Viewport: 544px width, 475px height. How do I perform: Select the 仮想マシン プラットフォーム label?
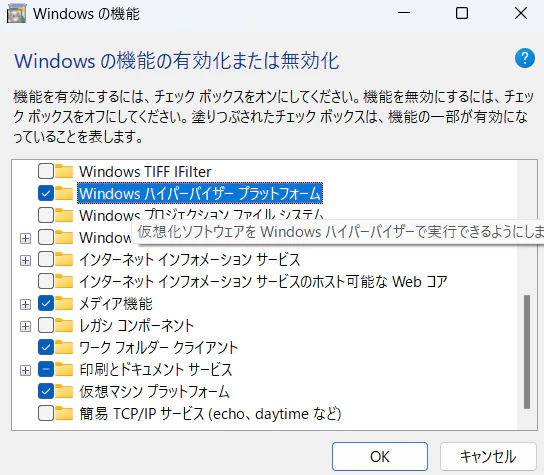click(154, 392)
